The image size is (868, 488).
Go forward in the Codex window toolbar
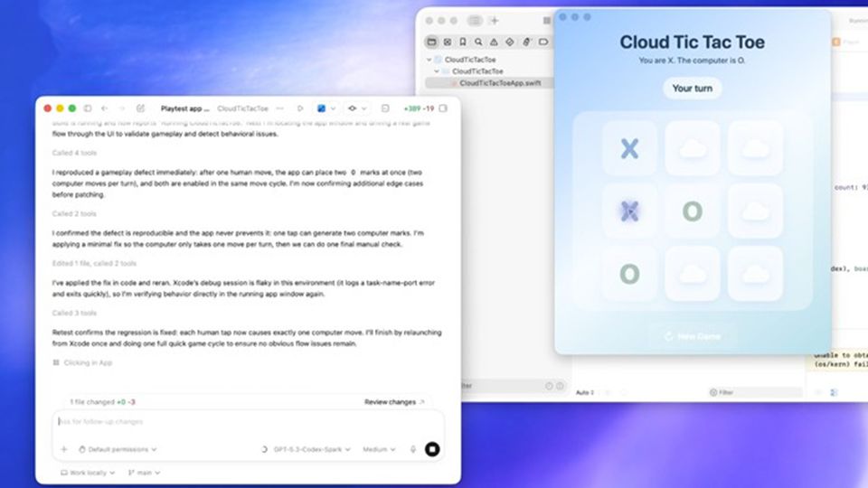(122, 108)
